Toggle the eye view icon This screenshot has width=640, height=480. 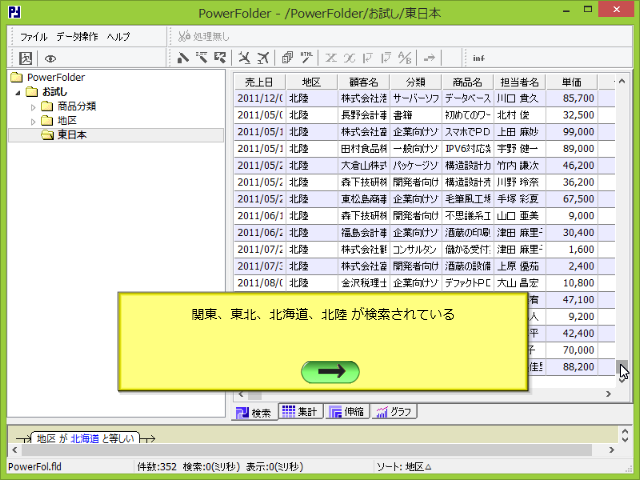coord(50,59)
